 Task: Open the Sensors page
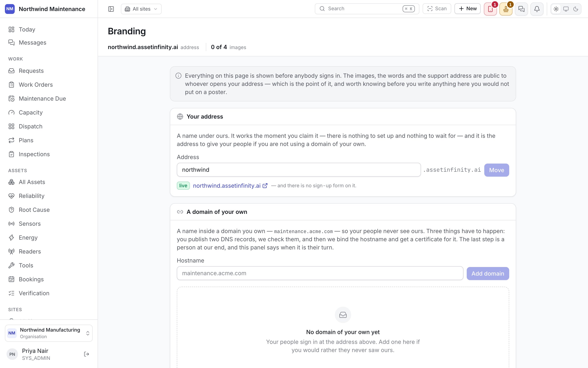[x=49, y=224]
